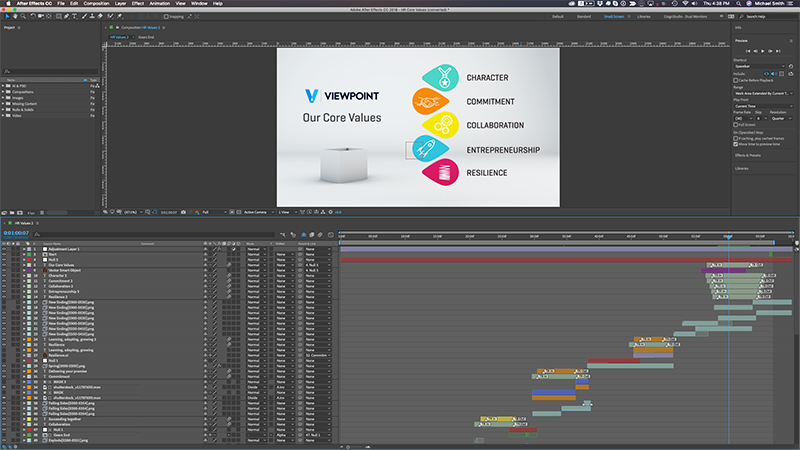Screen dimensions: 800x450
Task: Open the timeline Graph Editor icon
Action: [x=331, y=235]
